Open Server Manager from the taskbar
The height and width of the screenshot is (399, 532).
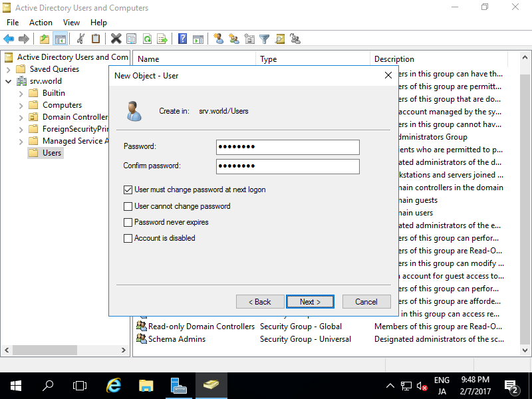(x=178, y=386)
